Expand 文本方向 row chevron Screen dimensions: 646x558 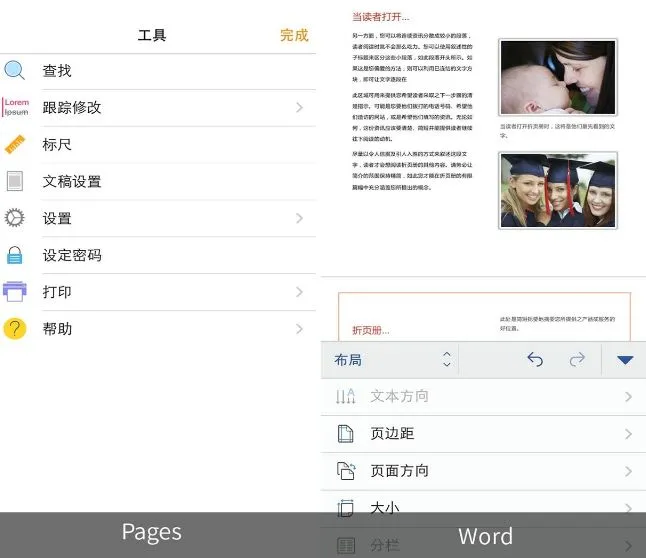[628, 396]
